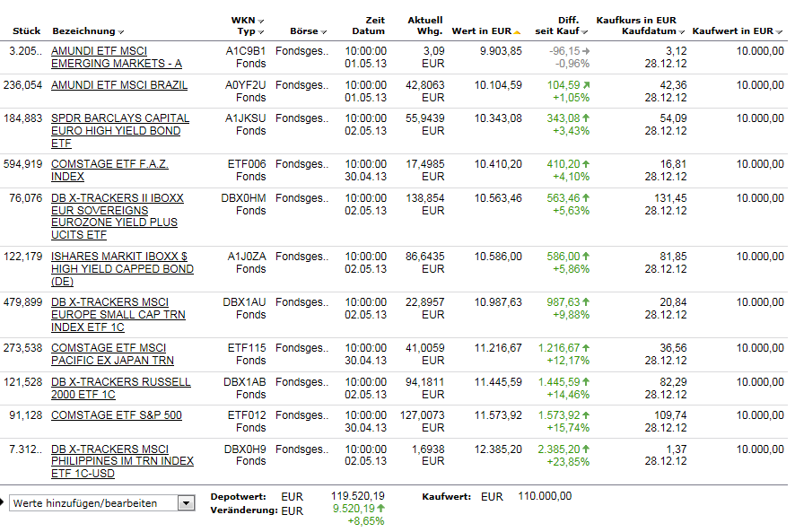
Task: Click green up arrow beside Veränderung 9.520,19
Action: [x=380, y=508]
